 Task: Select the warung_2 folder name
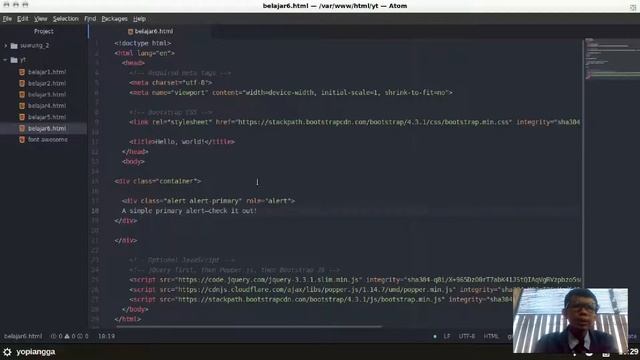coord(35,46)
